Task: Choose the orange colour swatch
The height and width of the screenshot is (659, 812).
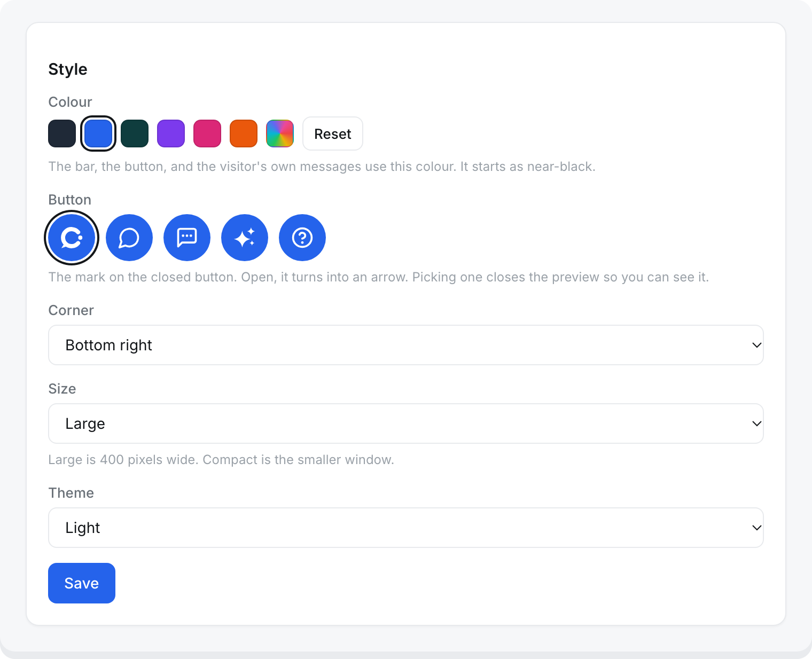Action: pyautogui.click(x=244, y=134)
